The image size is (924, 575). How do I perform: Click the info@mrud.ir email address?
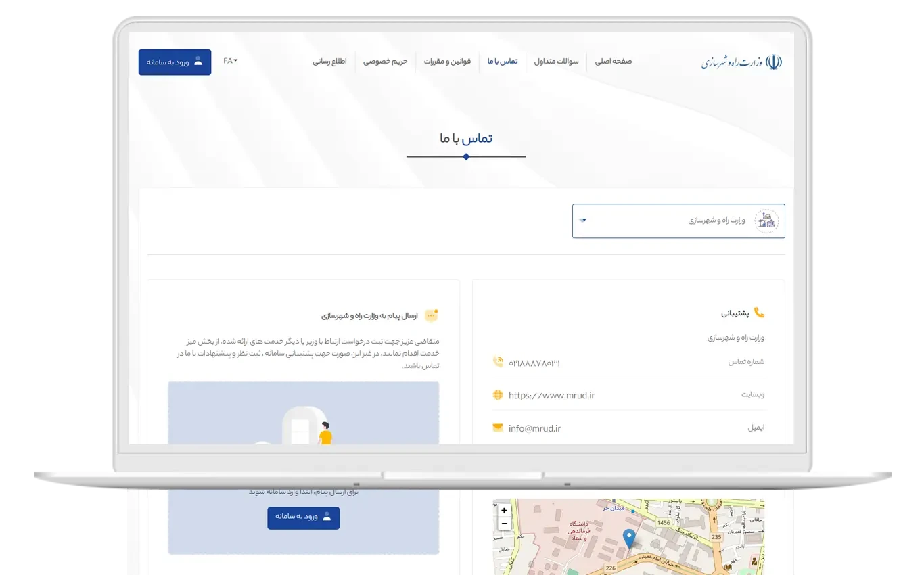point(534,428)
